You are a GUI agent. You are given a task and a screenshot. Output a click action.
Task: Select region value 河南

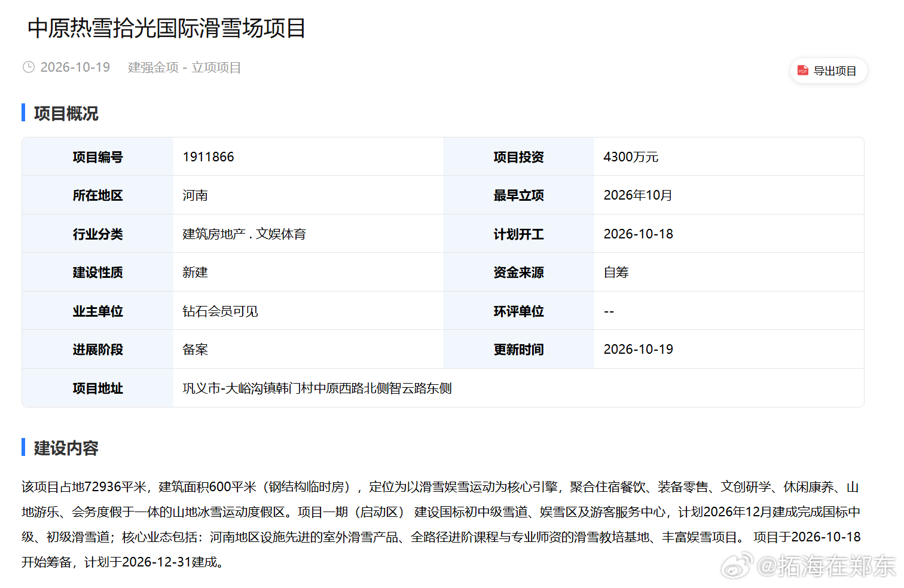pos(195,195)
